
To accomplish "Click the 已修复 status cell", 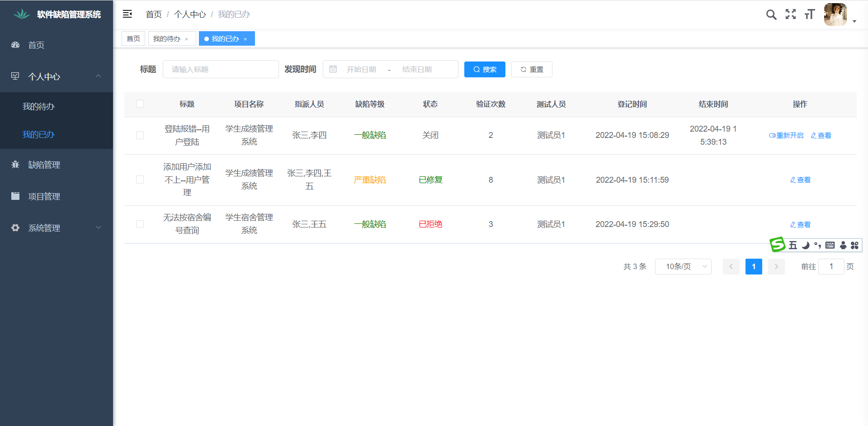I will 430,180.
